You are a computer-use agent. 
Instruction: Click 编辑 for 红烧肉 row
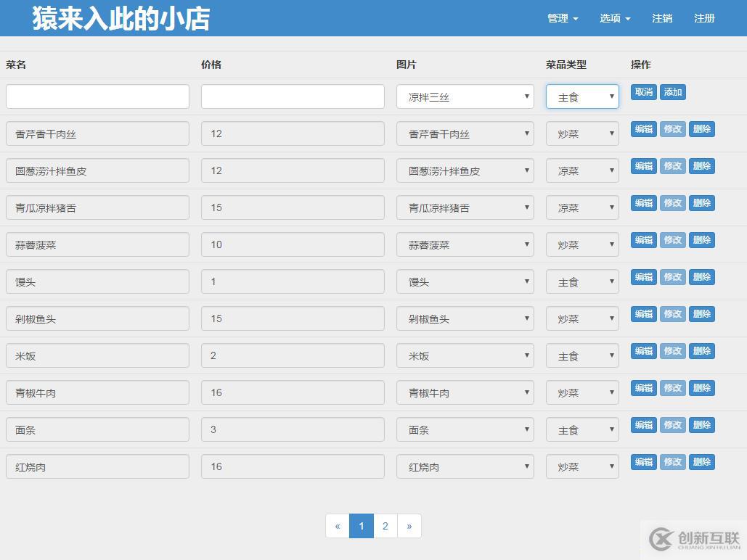coord(644,462)
